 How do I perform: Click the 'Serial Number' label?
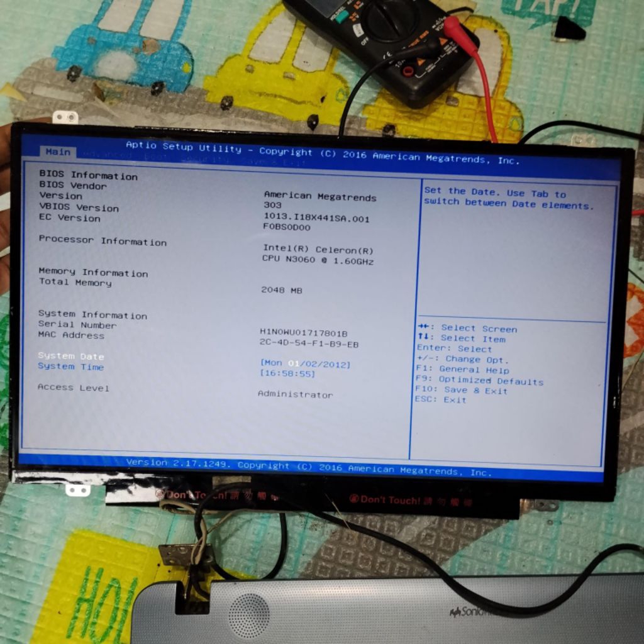pyautogui.click(x=77, y=325)
